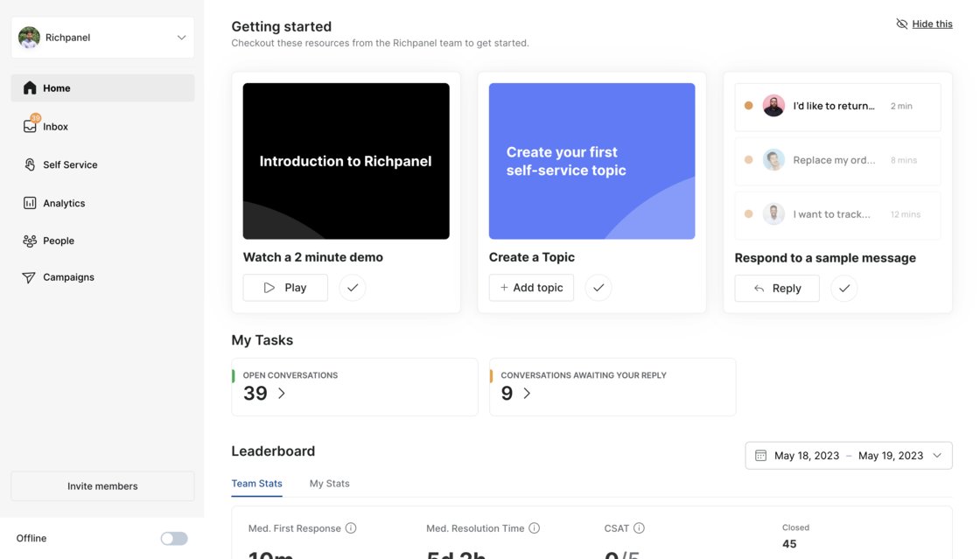Show info for CSAT
980x559 pixels.
(639, 528)
